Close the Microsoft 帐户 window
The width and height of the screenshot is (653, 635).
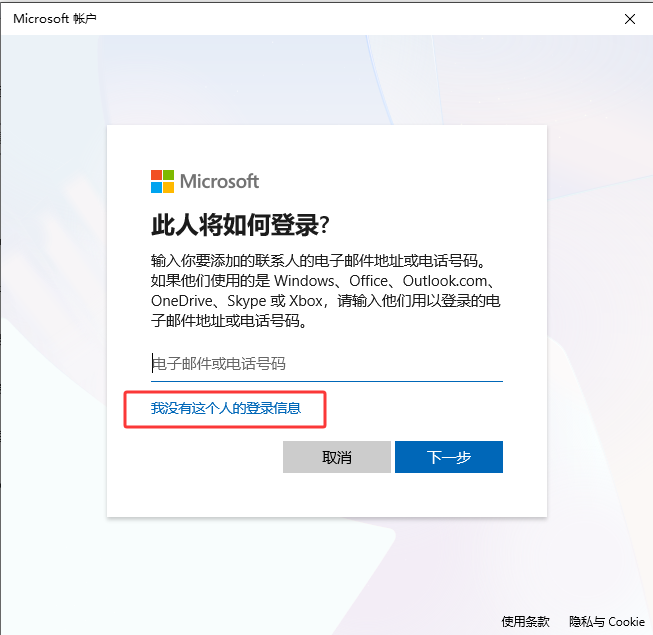point(630,19)
